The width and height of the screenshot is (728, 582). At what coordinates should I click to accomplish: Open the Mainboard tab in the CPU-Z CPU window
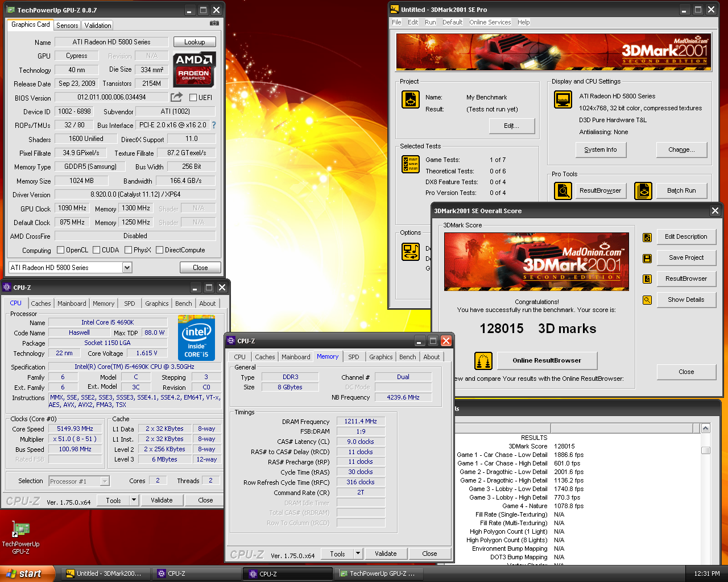(72, 304)
